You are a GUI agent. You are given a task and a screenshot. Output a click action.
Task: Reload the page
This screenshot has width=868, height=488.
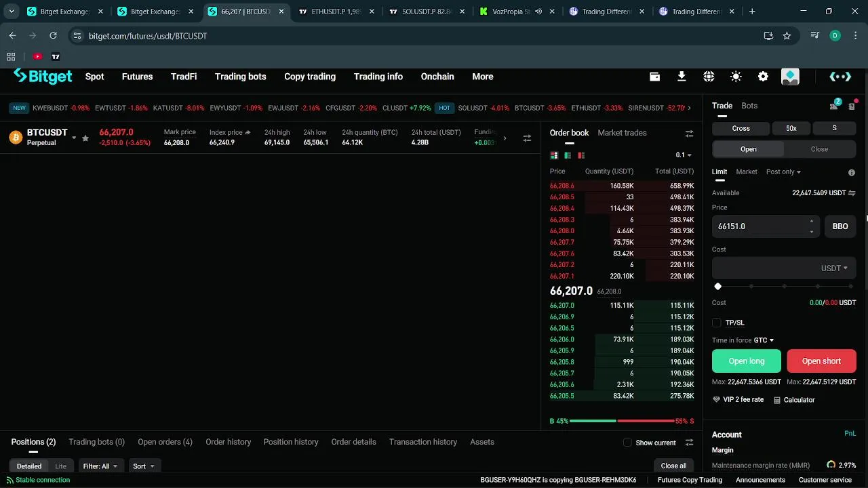53,36
